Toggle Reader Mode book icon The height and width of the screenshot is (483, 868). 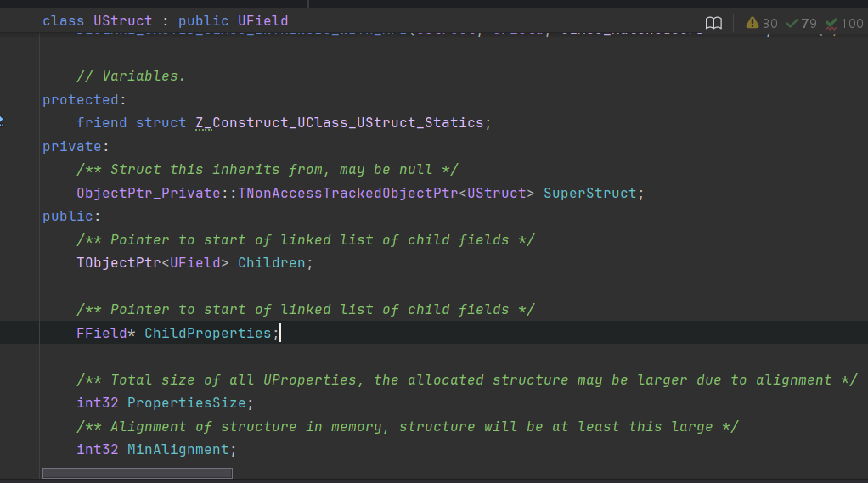[713, 23]
